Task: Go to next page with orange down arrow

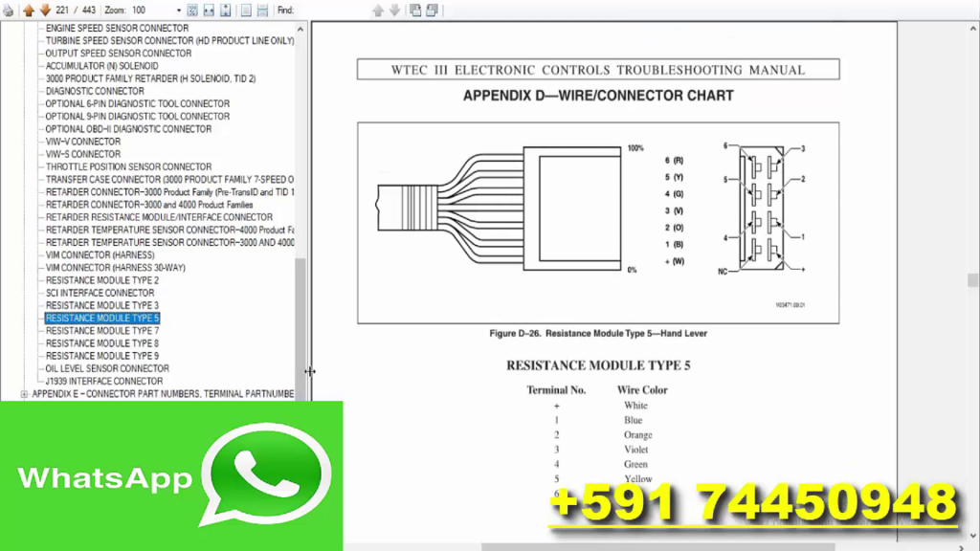Action: click(x=44, y=11)
